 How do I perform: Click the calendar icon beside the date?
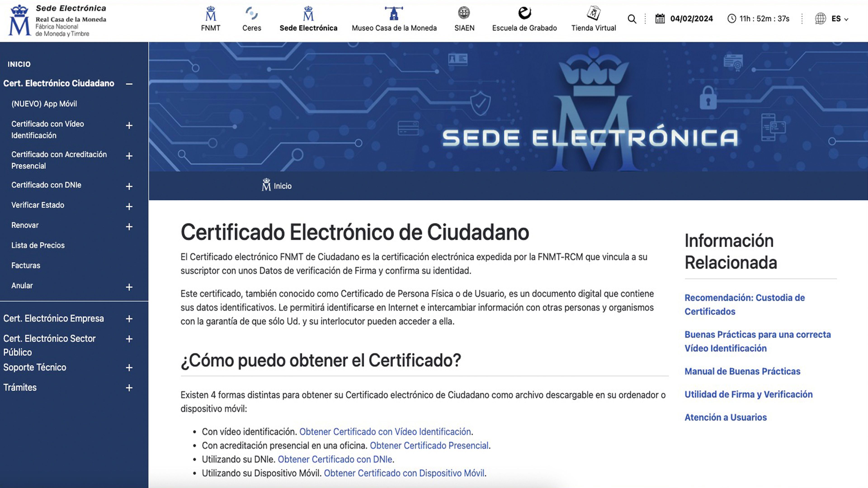point(660,19)
